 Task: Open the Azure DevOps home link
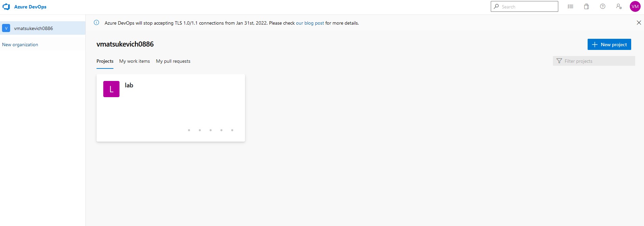coord(30,7)
